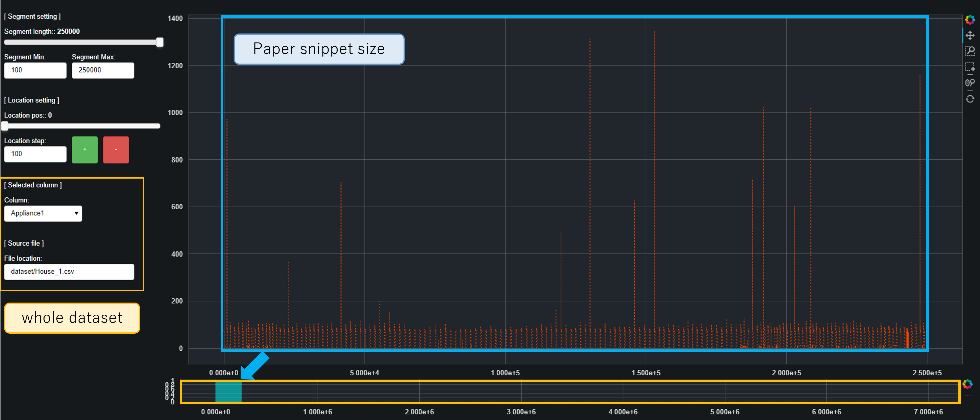Activate the Box Select tool

[970, 67]
